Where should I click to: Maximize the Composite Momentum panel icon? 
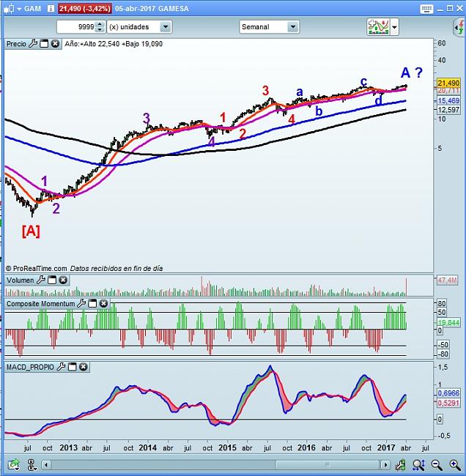92,303
